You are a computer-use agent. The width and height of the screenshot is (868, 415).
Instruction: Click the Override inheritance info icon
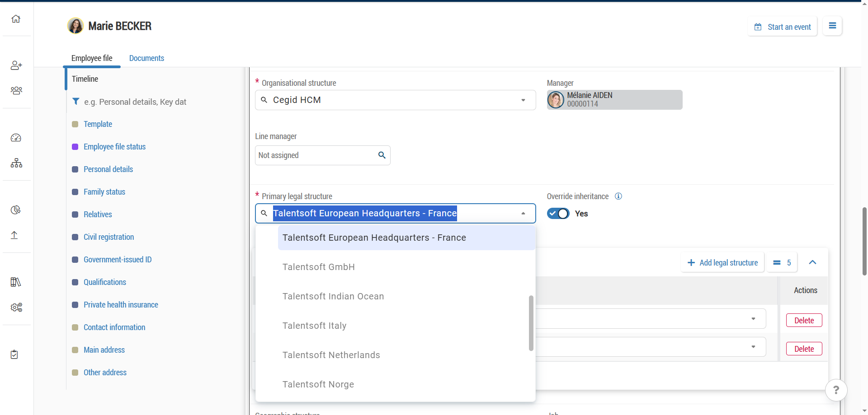(618, 196)
